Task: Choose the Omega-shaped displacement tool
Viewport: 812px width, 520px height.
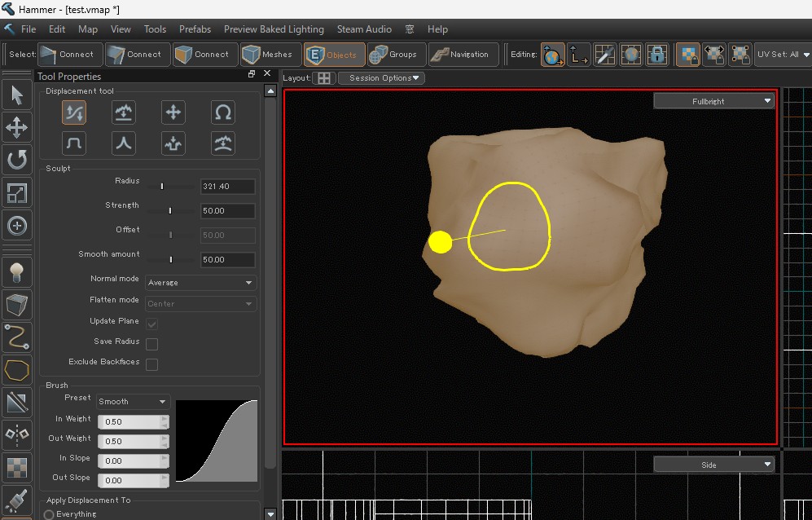Action: click(222, 112)
